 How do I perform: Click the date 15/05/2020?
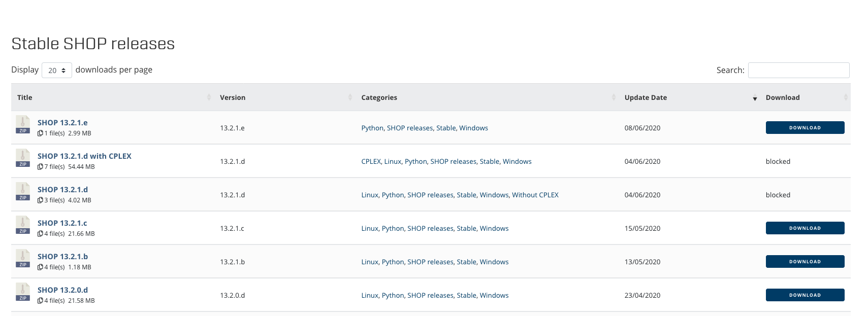click(642, 229)
